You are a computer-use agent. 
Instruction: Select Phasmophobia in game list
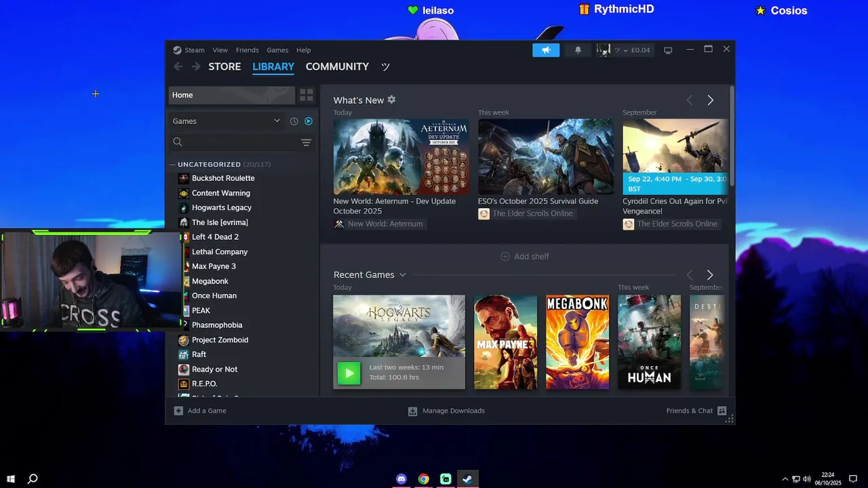coord(217,325)
